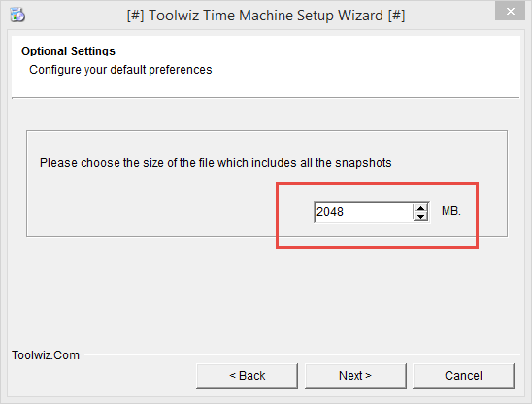Click the 2048 value in the spinner

click(x=330, y=212)
